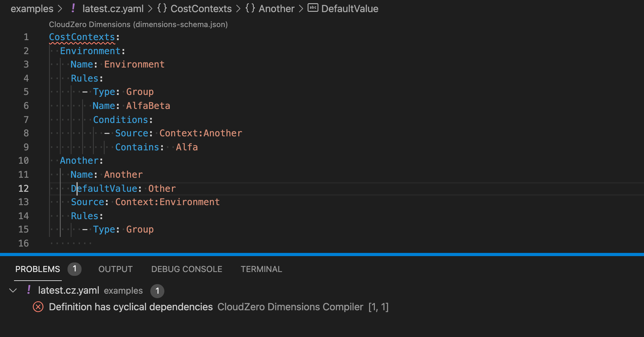
Task: Switch to the OUTPUT tab
Action: (x=115, y=269)
